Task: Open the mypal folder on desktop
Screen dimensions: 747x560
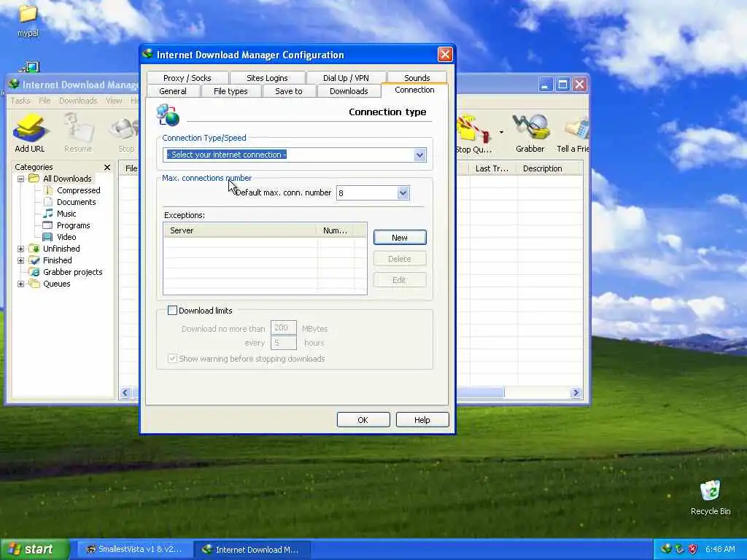Action: (x=28, y=20)
